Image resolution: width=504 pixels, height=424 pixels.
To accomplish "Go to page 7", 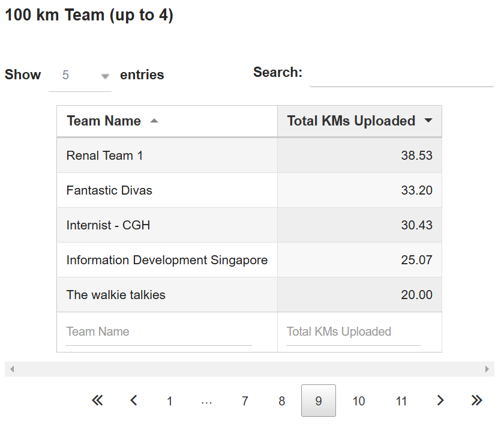I will tap(245, 401).
